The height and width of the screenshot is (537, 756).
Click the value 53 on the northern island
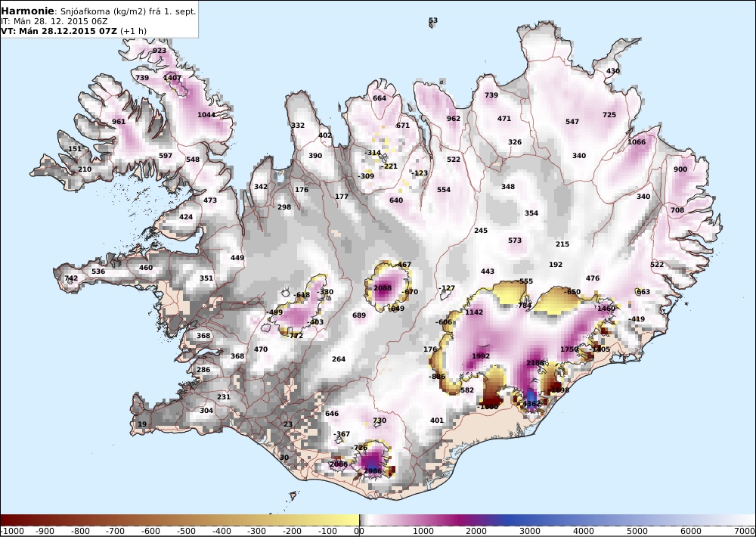433,20
